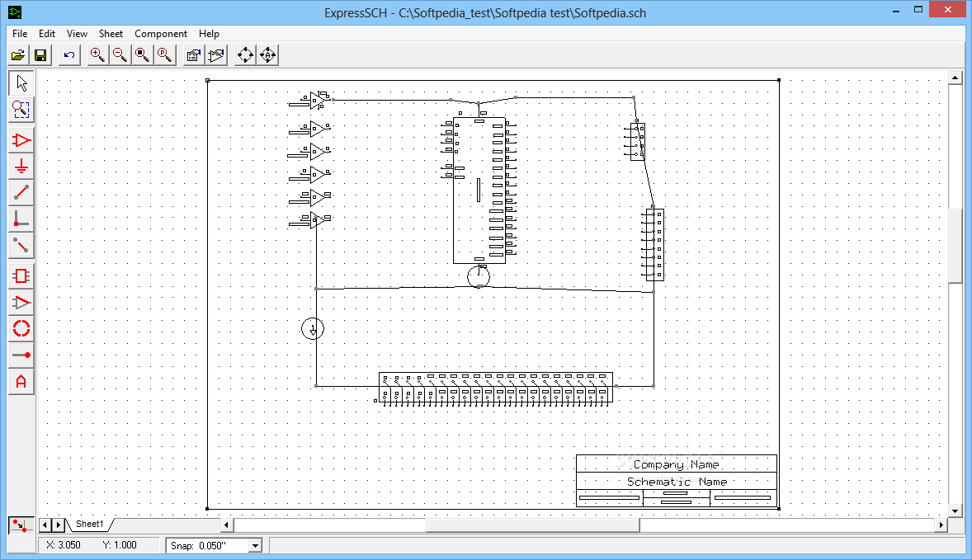Select the long bottom connector component
The width and height of the screenshot is (972, 560).
pyautogui.click(x=495, y=388)
